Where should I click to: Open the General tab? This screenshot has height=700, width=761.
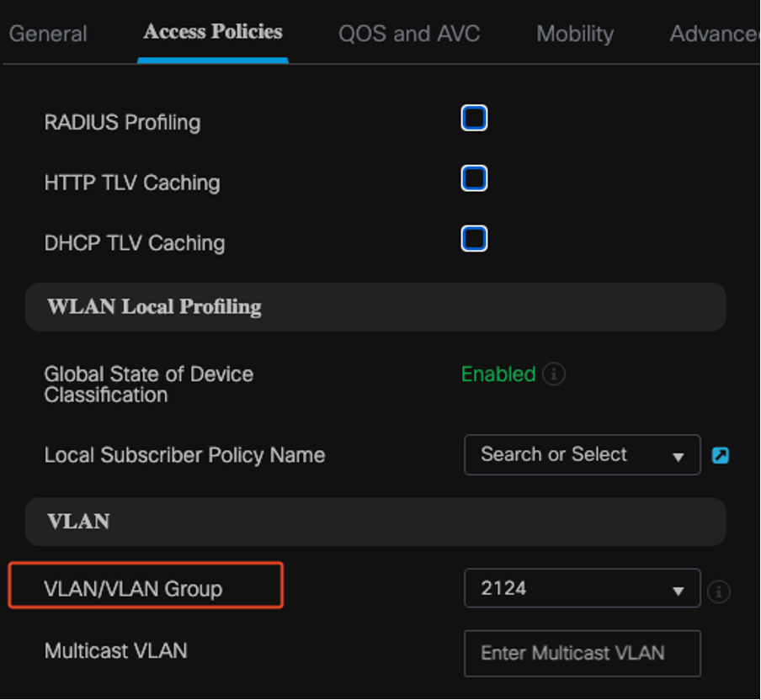coord(47,34)
